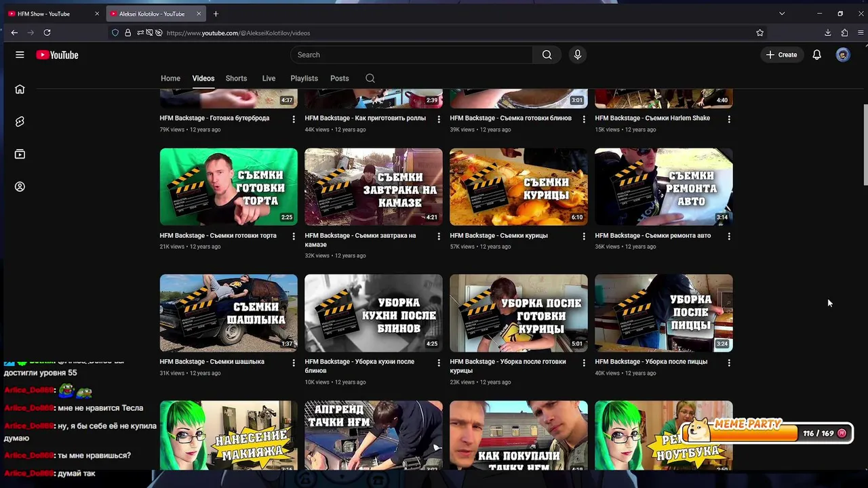Open the Create dropdown button

point(782,55)
